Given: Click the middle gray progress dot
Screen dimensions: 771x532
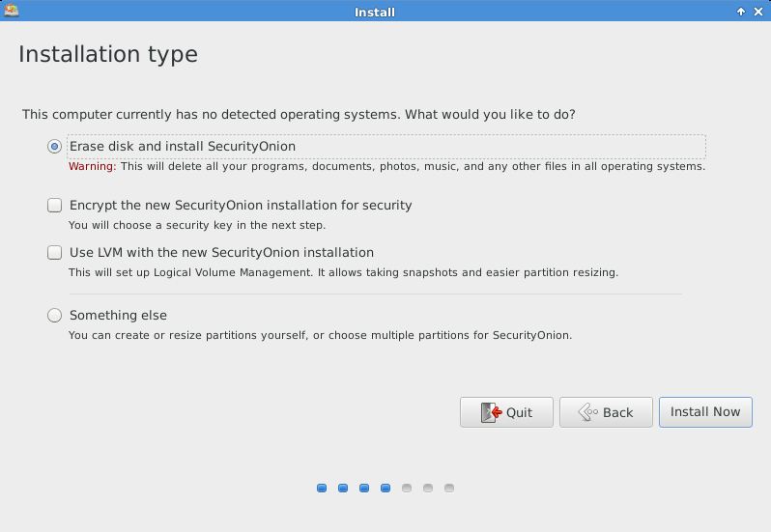Looking at the screenshot, I should point(428,489).
